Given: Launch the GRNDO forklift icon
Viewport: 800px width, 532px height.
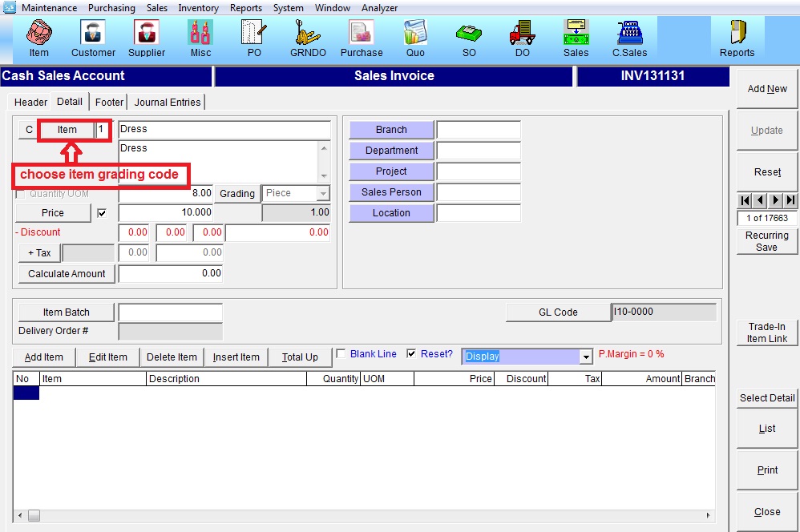Looking at the screenshot, I should (x=307, y=38).
